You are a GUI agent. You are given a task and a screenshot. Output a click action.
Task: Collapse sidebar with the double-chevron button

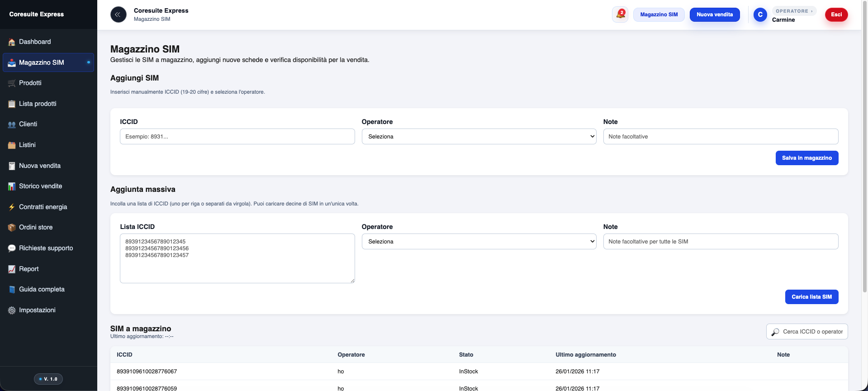click(x=118, y=14)
